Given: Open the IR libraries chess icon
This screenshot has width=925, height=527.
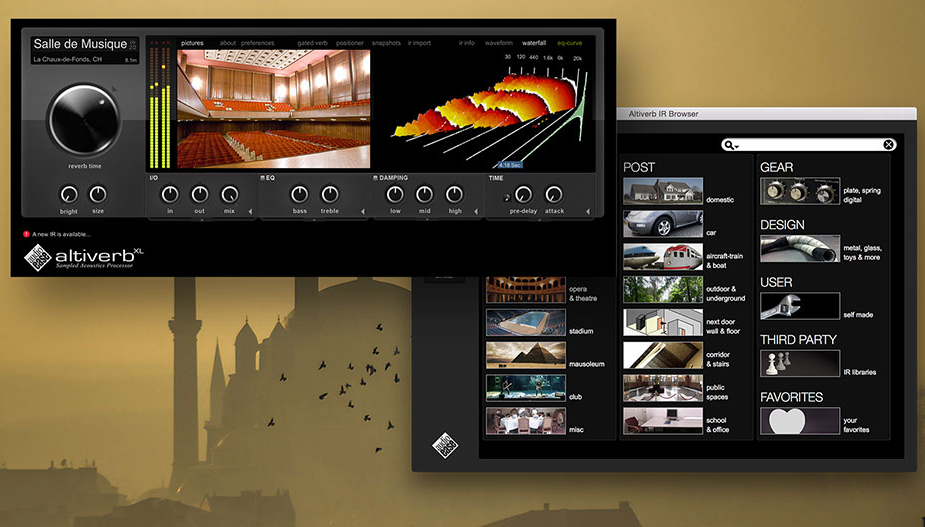Looking at the screenshot, I should (x=800, y=364).
